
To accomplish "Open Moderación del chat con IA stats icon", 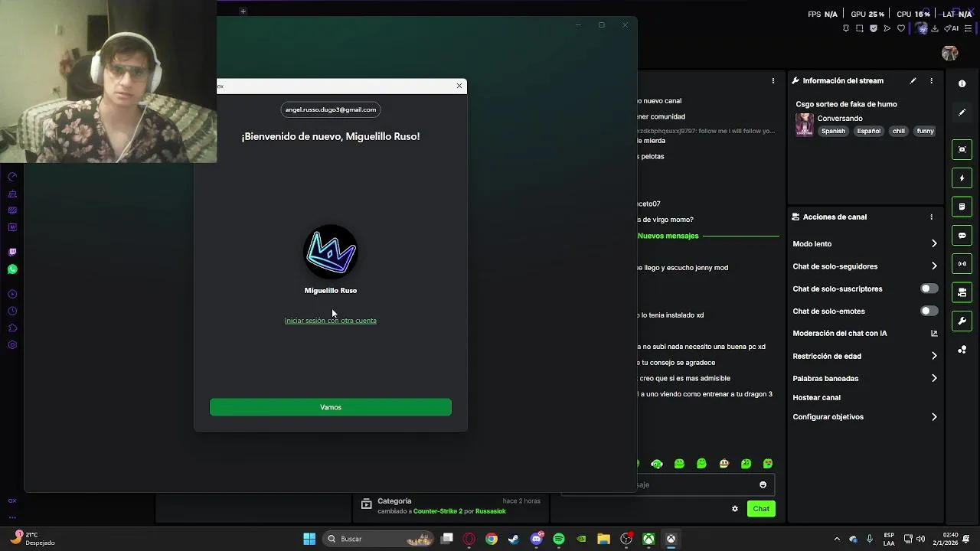I will [934, 334].
